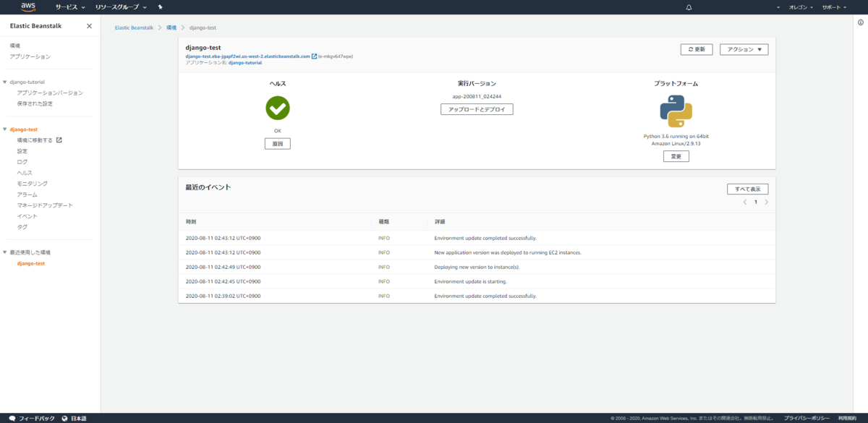Image resolution: width=868 pixels, height=423 pixels.
Task: Open タグ in the sidebar
Action: click(x=22, y=227)
